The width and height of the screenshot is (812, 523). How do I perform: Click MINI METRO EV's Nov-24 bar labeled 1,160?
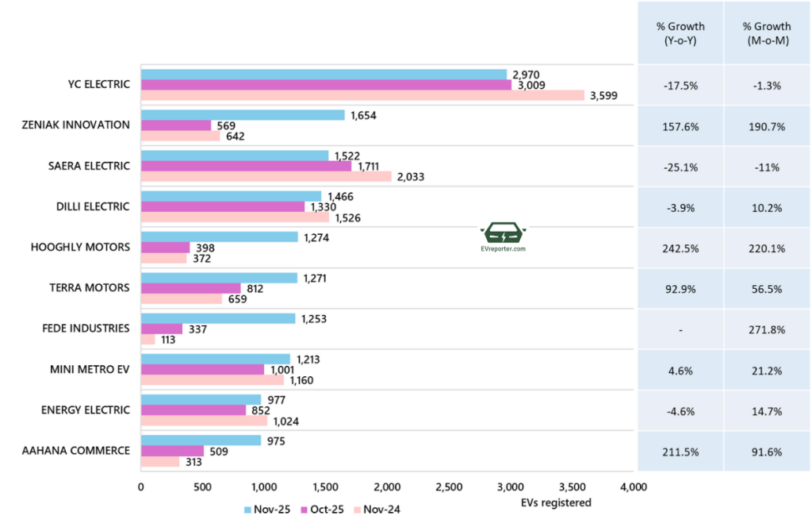pyautogui.click(x=212, y=380)
